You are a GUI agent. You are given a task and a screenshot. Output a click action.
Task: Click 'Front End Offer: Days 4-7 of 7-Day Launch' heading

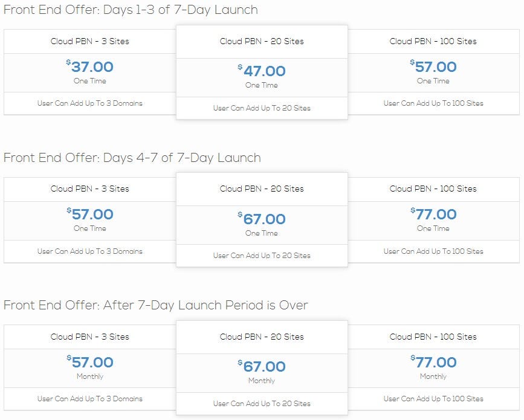(x=132, y=157)
